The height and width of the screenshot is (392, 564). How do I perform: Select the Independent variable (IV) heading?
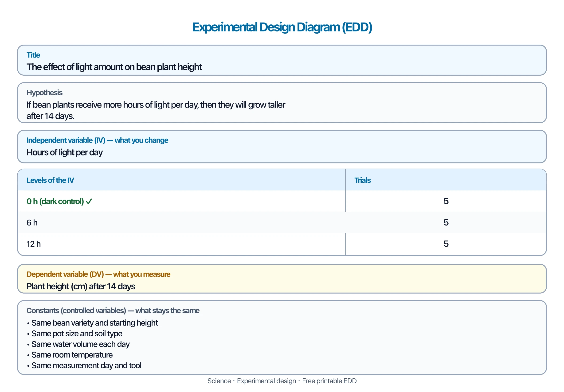pos(97,140)
